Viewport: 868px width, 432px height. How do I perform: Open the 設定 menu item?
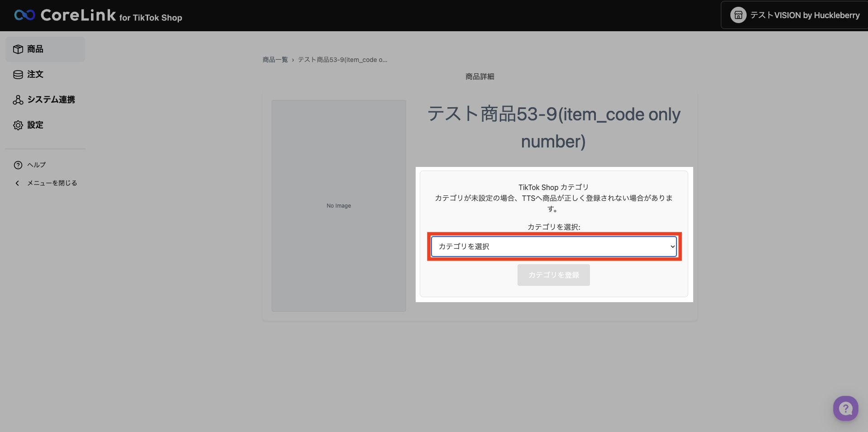click(x=45, y=125)
